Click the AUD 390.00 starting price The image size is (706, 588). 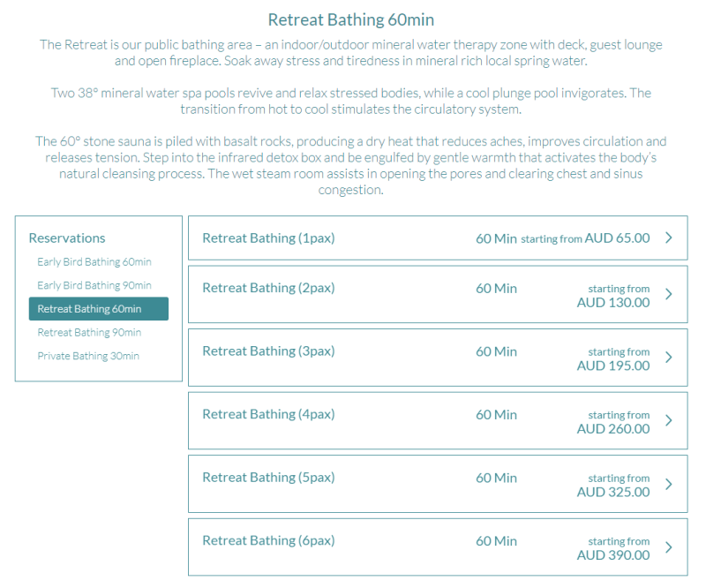(x=613, y=554)
